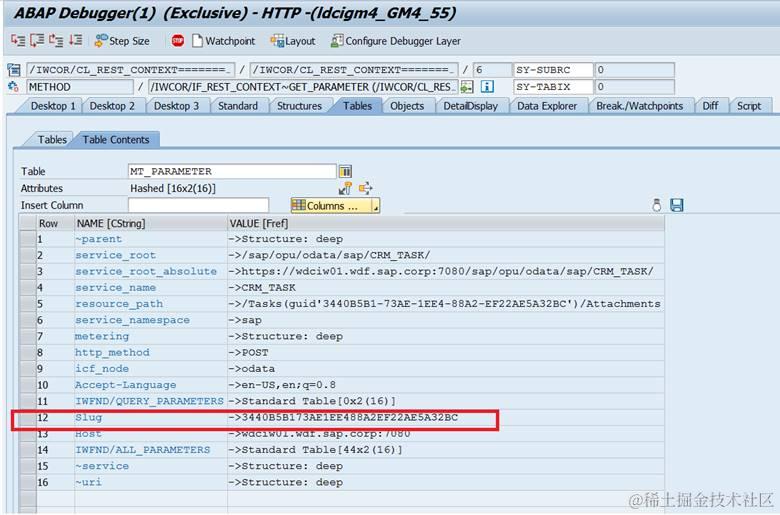
Task: Click the return (step out) icon
Action: click(56, 40)
